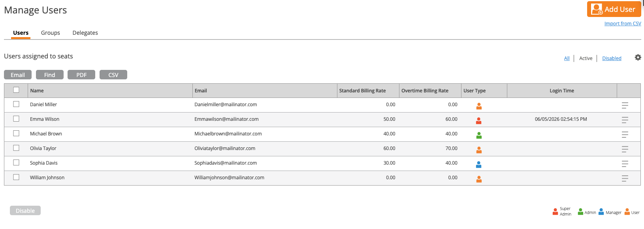Click Olivia Taylor's orange user type icon
Image resolution: width=644 pixels, height=229 pixels.
(479, 150)
